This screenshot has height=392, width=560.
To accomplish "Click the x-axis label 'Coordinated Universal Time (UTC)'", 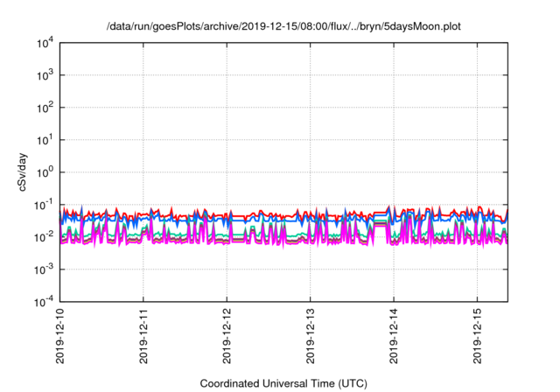I will point(283,384).
